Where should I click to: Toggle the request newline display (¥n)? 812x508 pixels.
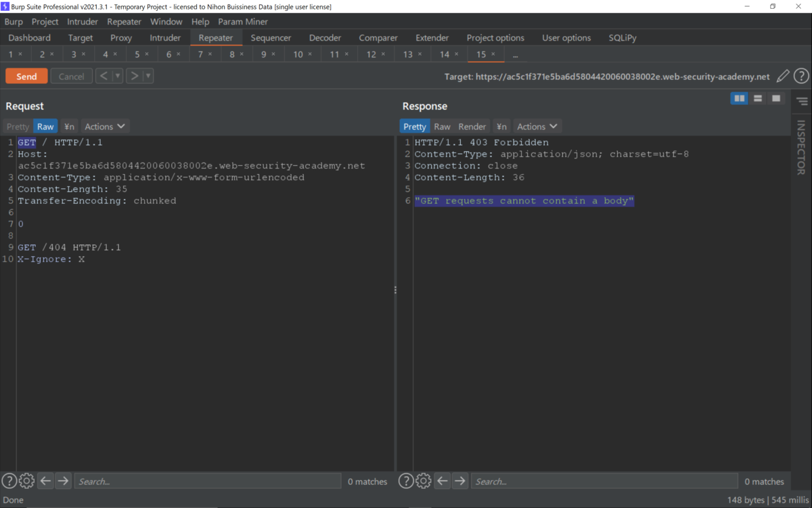point(69,127)
